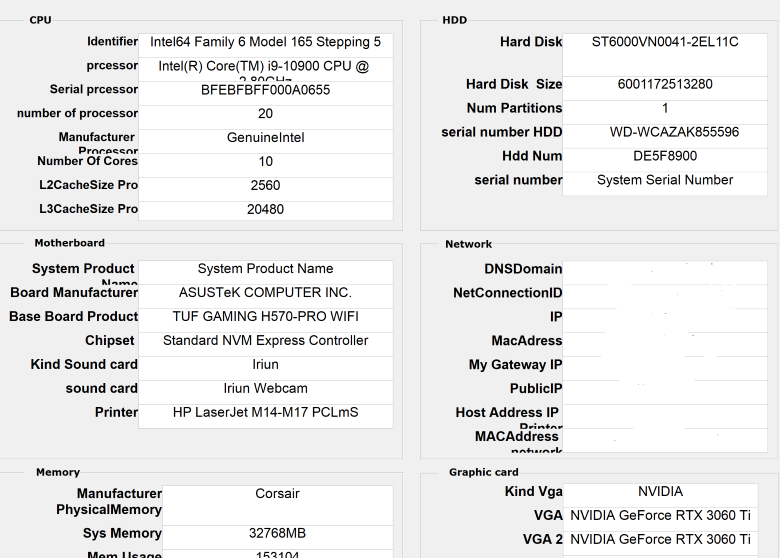
Task: Click the IP field in Network
Action: coord(665,320)
